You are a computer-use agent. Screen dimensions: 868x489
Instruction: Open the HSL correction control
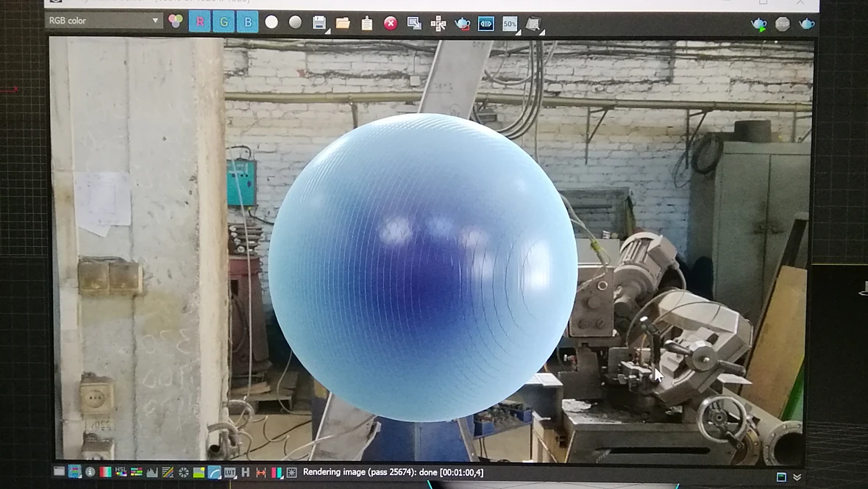pyautogui.click(x=121, y=472)
